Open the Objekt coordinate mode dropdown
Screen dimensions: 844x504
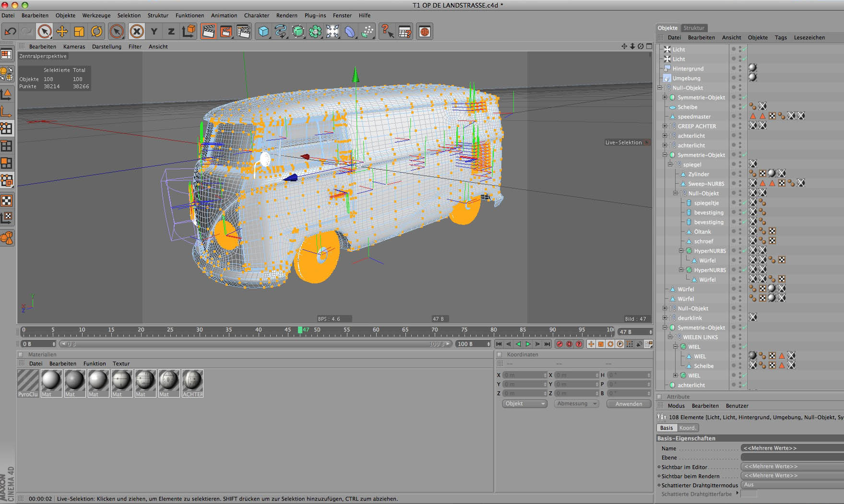tap(524, 404)
